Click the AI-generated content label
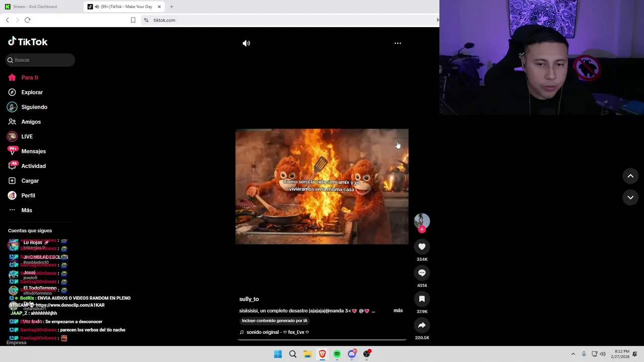Viewport: 644px width, 362px height. coord(274,321)
